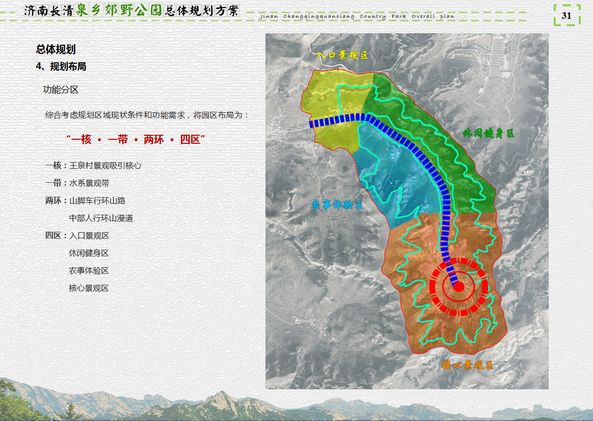Click the heading 总体规划
The width and height of the screenshot is (593, 421).
click(56, 49)
